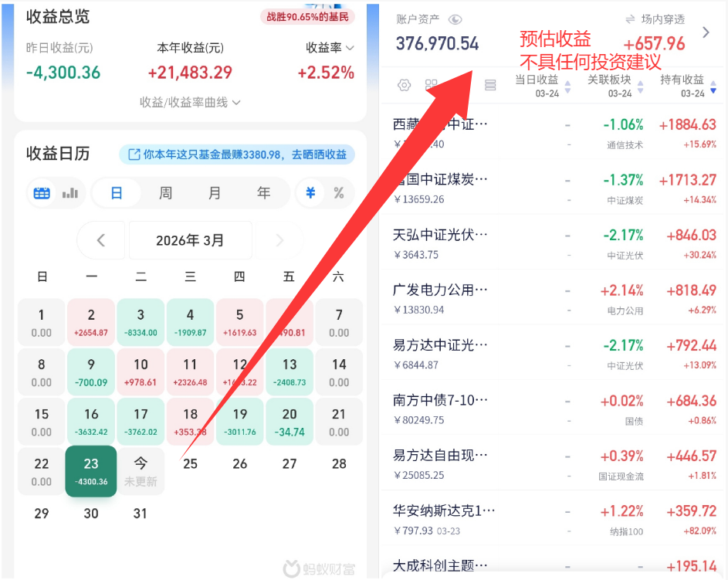Tap 电力公用 related sector label
The height and width of the screenshot is (580, 728).
coord(625,310)
